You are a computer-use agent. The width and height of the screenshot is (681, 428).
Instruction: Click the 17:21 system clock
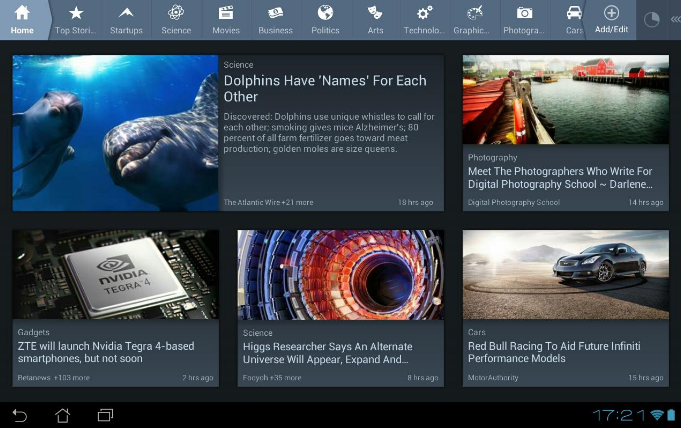pyautogui.click(x=619, y=415)
